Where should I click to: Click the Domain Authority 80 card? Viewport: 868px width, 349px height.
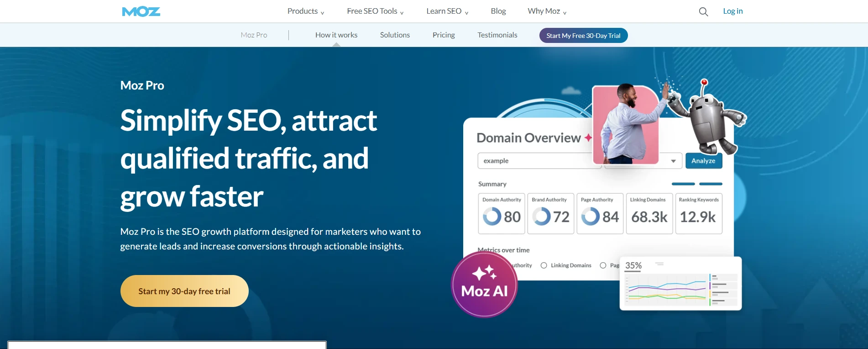[502, 214]
